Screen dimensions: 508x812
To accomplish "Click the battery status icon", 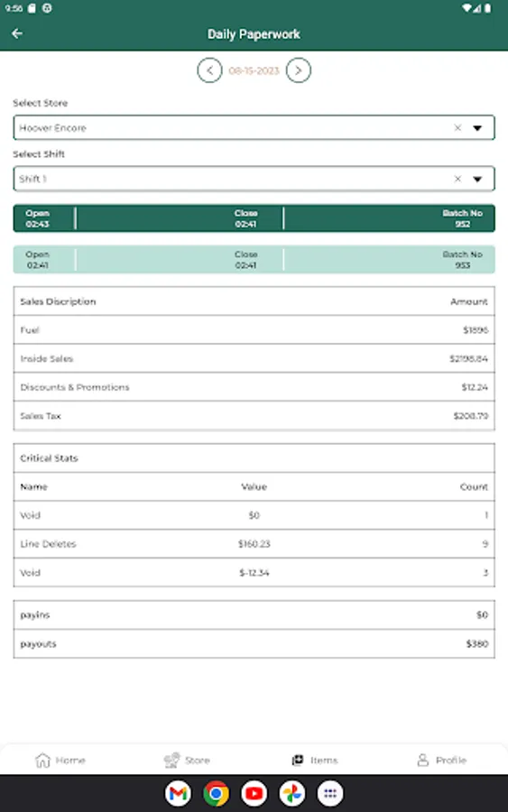I will [x=488, y=8].
